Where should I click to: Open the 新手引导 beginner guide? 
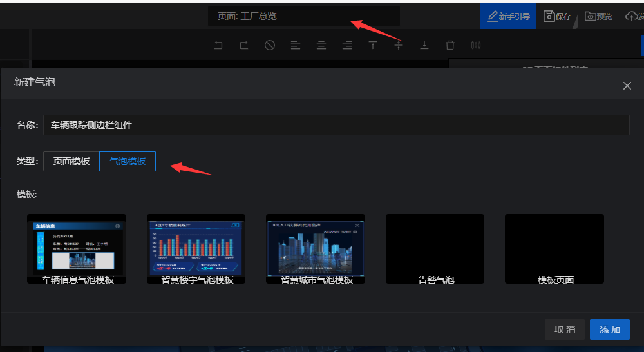pos(508,16)
